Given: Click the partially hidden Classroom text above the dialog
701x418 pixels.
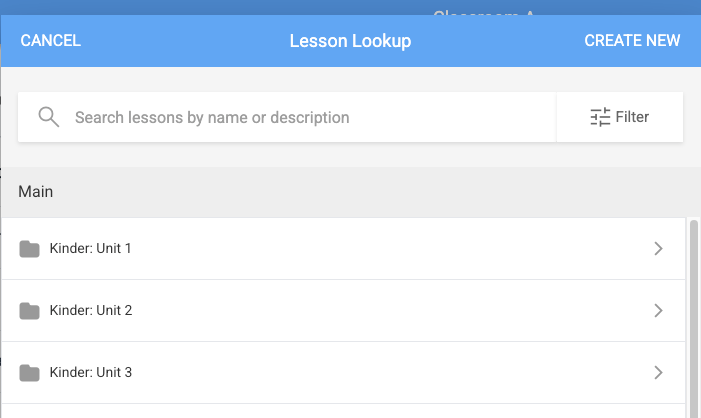Looking at the screenshot, I should [484, 13].
